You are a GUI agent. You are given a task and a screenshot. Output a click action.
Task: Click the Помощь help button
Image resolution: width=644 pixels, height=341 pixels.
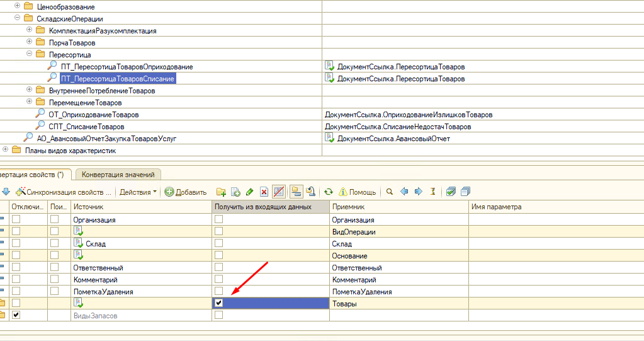pos(358,192)
